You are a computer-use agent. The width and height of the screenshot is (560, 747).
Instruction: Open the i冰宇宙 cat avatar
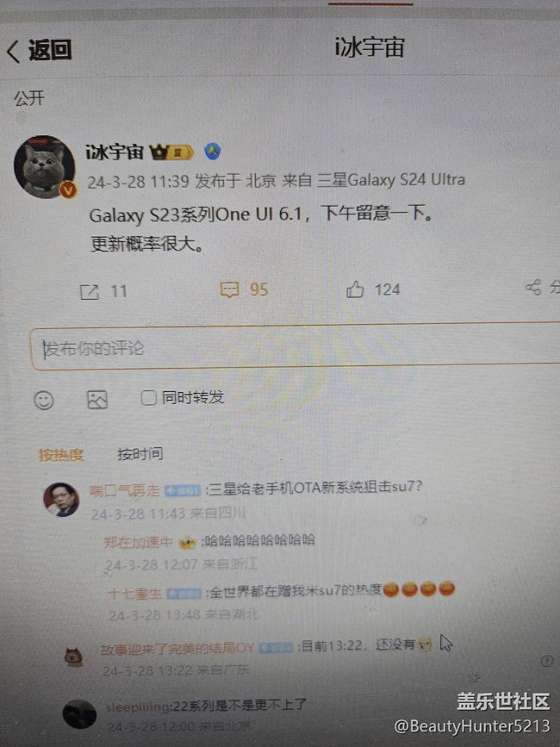pyautogui.click(x=44, y=167)
